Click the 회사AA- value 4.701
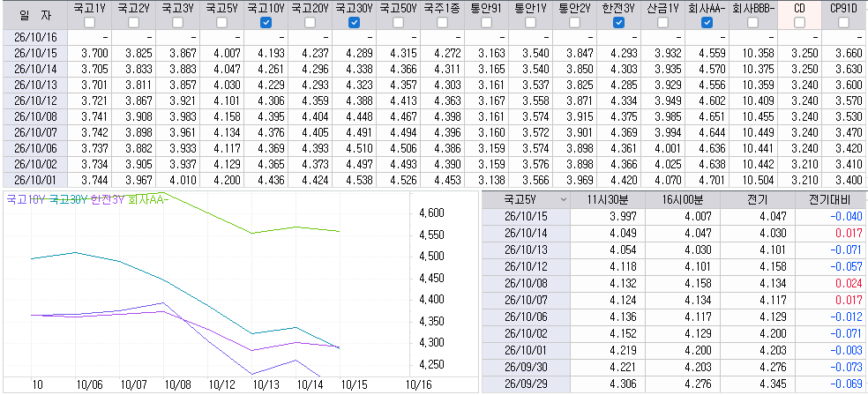Viewport: 868px width, 395px height. point(712,180)
